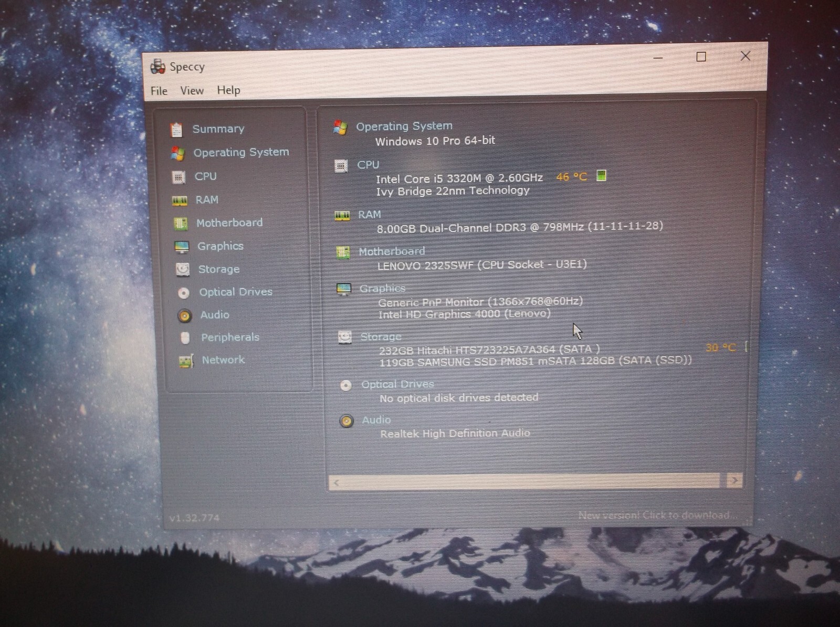This screenshot has height=627, width=840.
Task: Click the 46 °C CPU temperature value
Action: (571, 177)
